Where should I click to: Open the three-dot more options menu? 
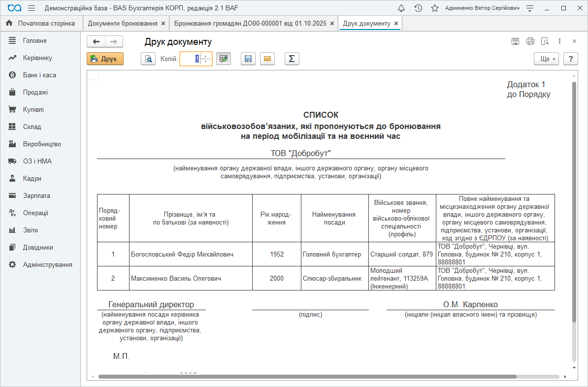pos(559,41)
